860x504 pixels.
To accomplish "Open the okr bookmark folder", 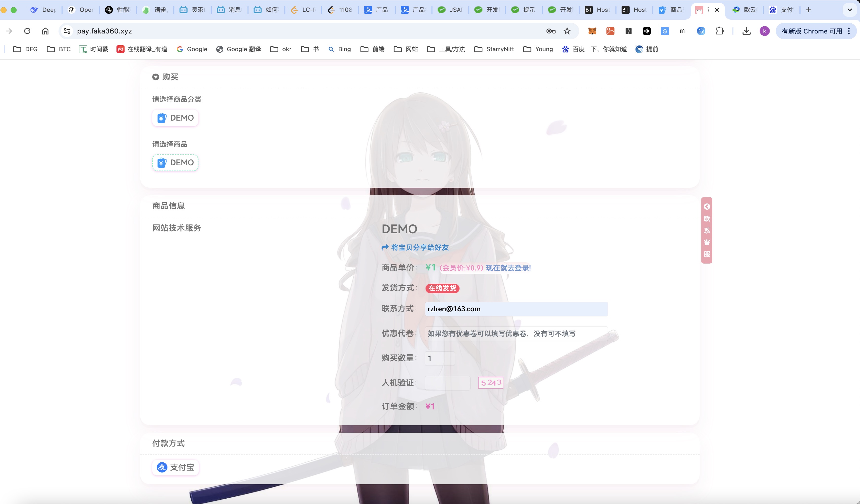I will [281, 49].
